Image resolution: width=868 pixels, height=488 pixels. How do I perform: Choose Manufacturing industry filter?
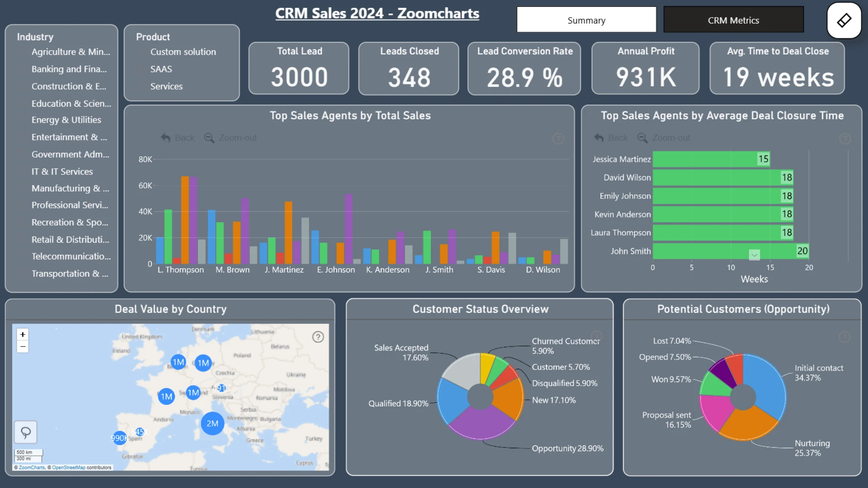pos(70,188)
